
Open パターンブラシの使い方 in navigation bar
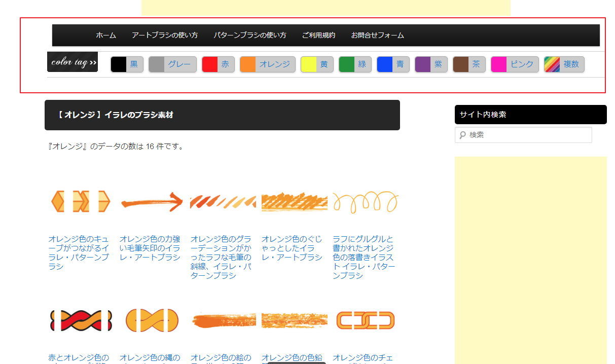click(250, 35)
